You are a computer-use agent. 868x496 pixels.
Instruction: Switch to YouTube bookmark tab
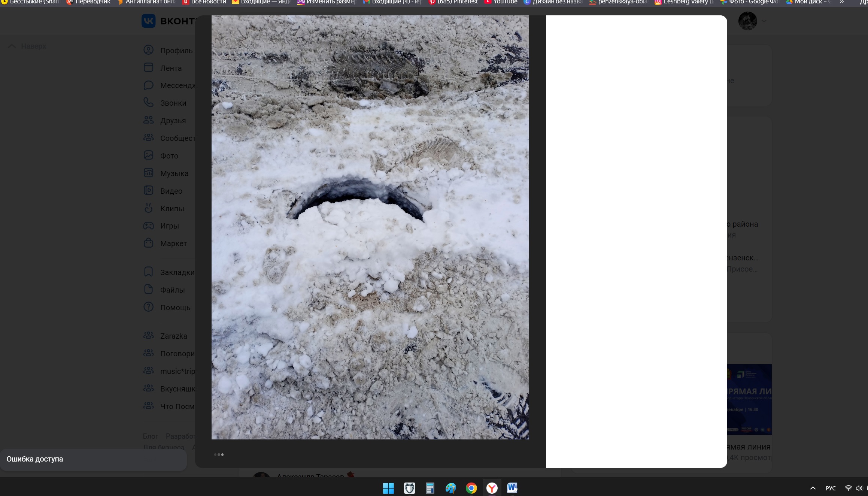[501, 2]
